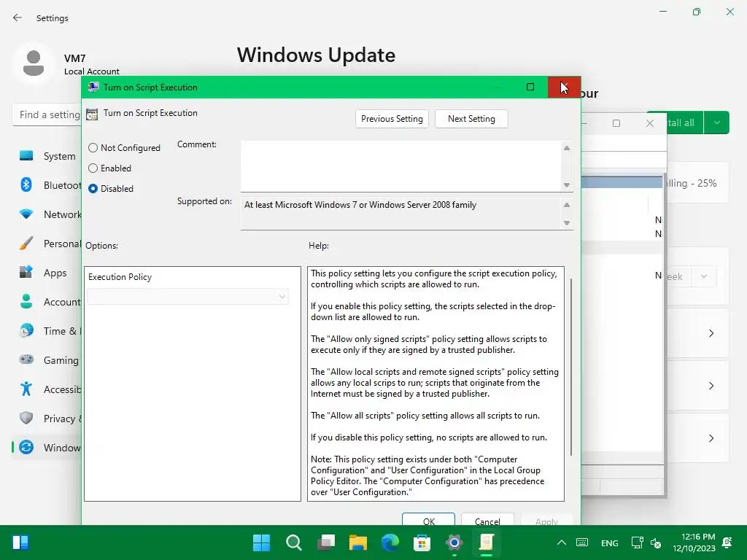Open network status tray icon

(x=637, y=542)
